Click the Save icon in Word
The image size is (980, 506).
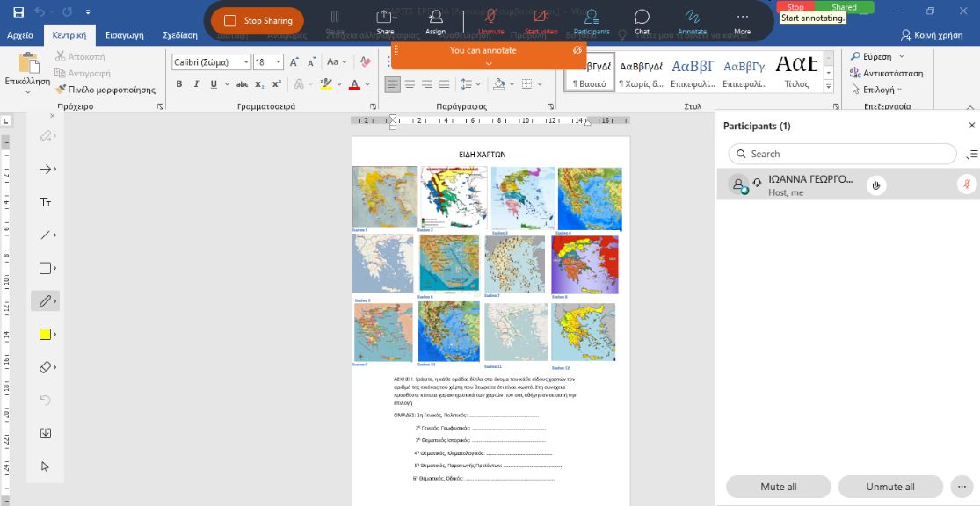click(18, 12)
